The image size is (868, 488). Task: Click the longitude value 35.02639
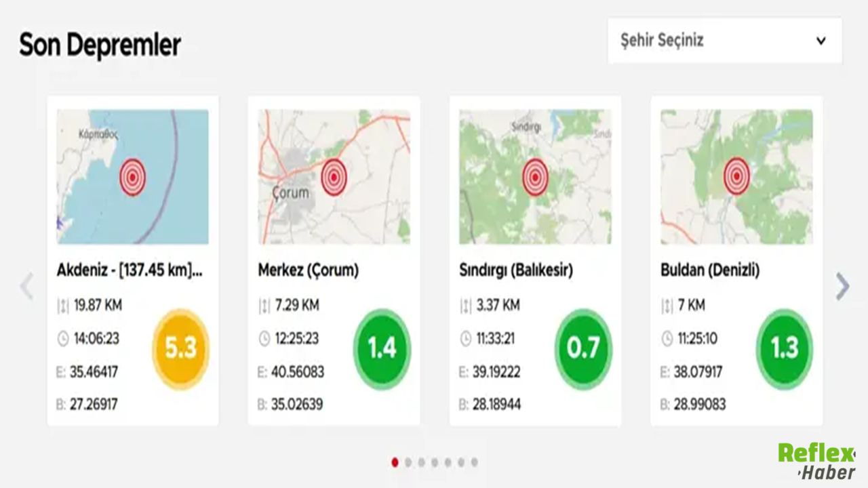point(297,405)
